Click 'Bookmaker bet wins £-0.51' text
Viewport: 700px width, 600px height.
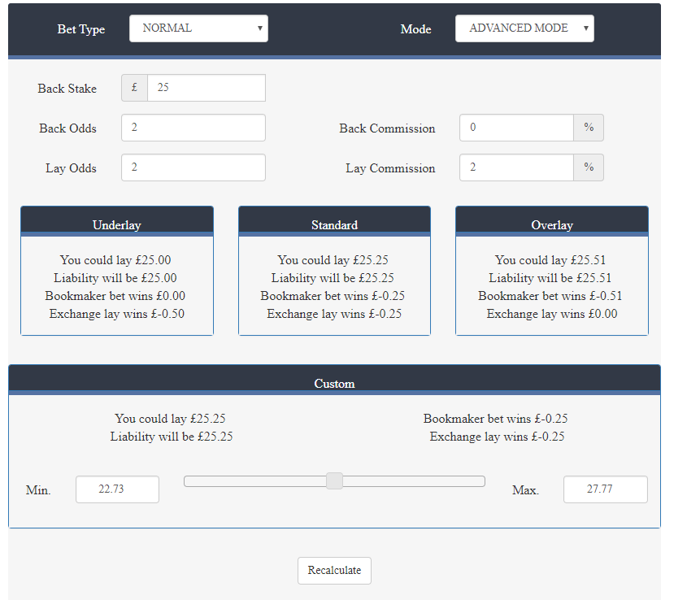[x=550, y=296]
